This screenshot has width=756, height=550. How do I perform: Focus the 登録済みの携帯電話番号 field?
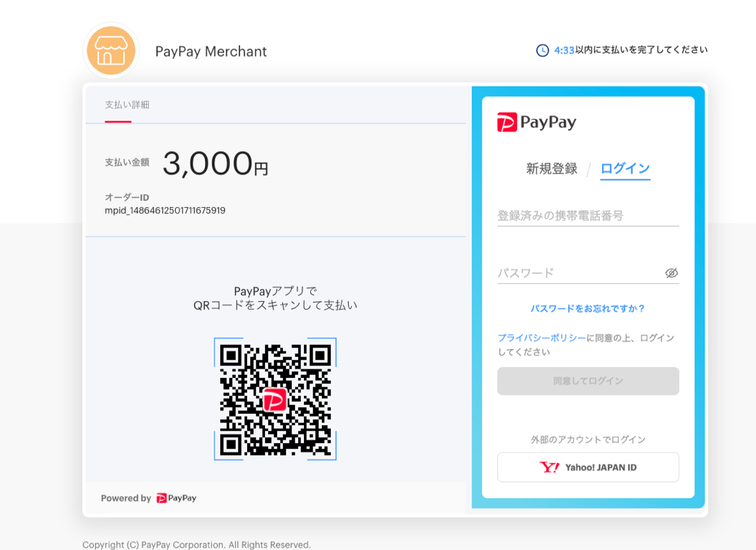coord(588,216)
